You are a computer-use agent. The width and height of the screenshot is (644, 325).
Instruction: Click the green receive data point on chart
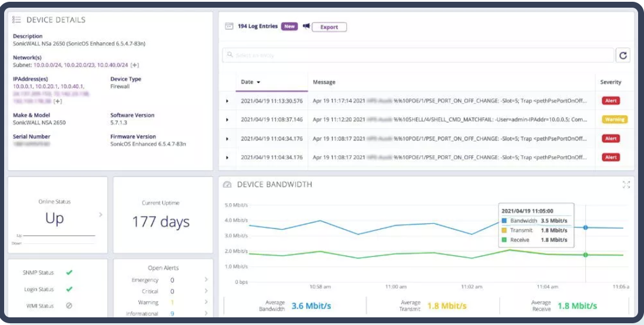tap(586, 255)
